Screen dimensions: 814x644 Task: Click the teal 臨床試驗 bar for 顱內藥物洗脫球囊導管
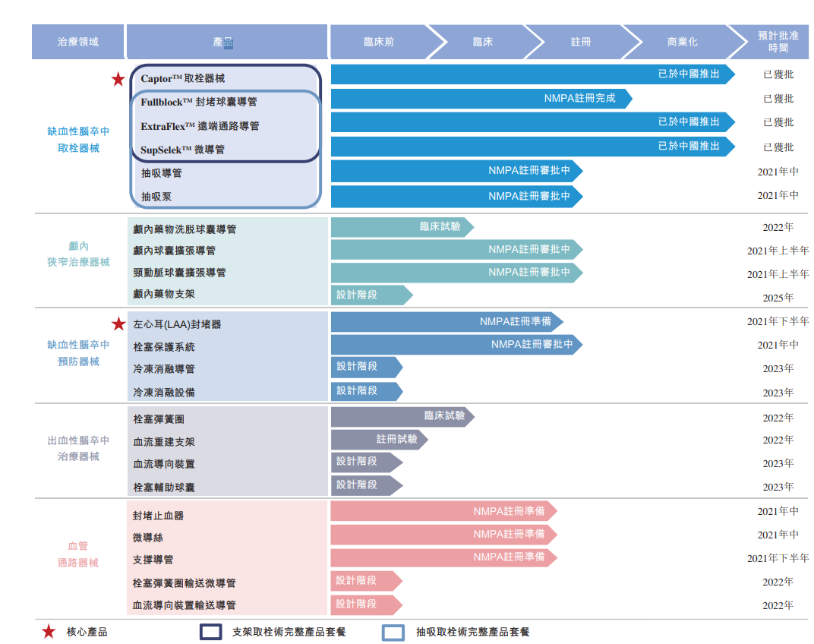click(x=402, y=226)
